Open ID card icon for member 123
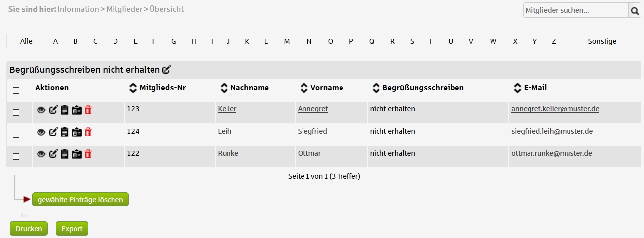The image size is (644, 238). point(76,110)
